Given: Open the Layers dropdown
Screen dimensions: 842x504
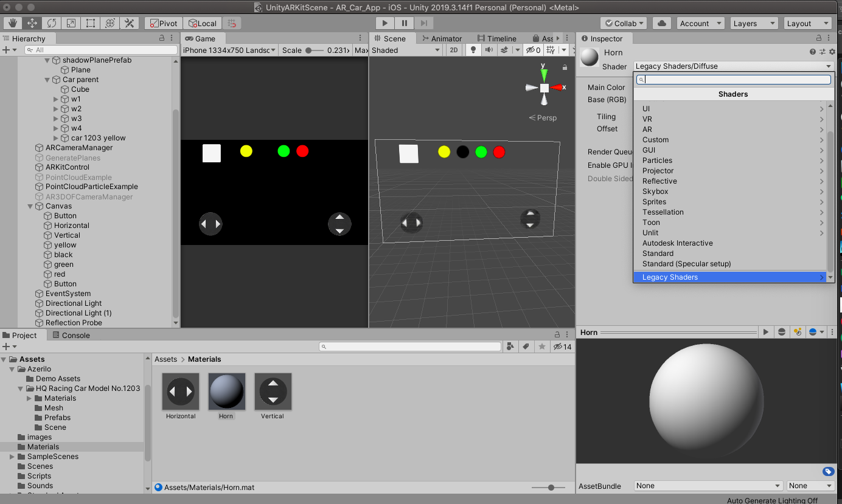Looking at the screenshot, I should 754,23.
